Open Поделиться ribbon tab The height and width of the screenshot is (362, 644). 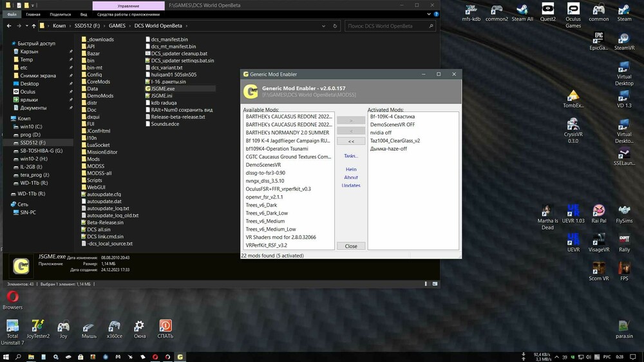[x=61, y=14]
